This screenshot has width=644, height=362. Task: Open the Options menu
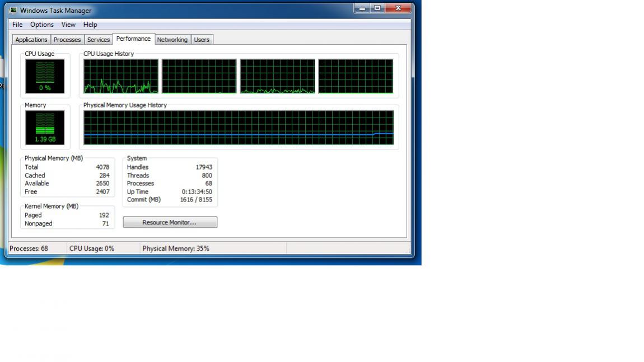point(42,25)
